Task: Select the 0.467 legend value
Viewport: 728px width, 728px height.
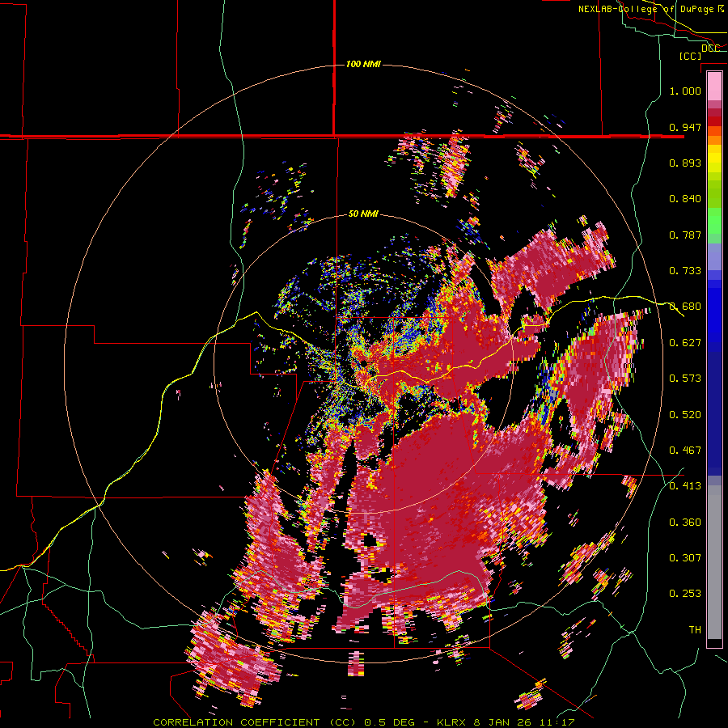Action: 685,451
